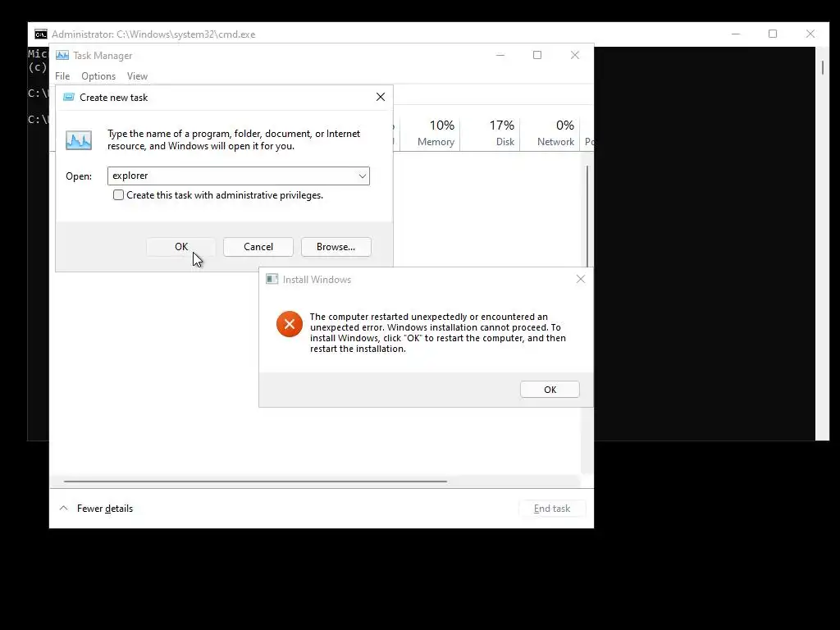Click the red error icon in Install Windows

click(290, 324)
